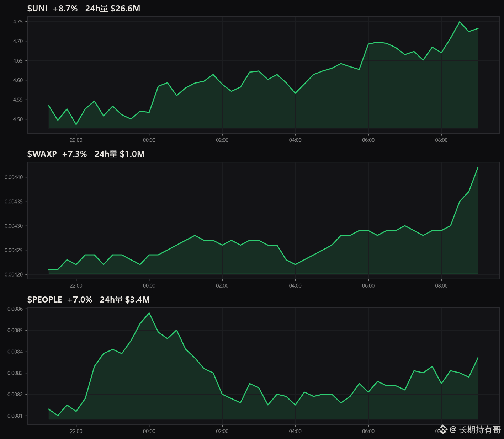
Task: Pick 06:00 on the $WAXP time axis
Action: (368, 285)
